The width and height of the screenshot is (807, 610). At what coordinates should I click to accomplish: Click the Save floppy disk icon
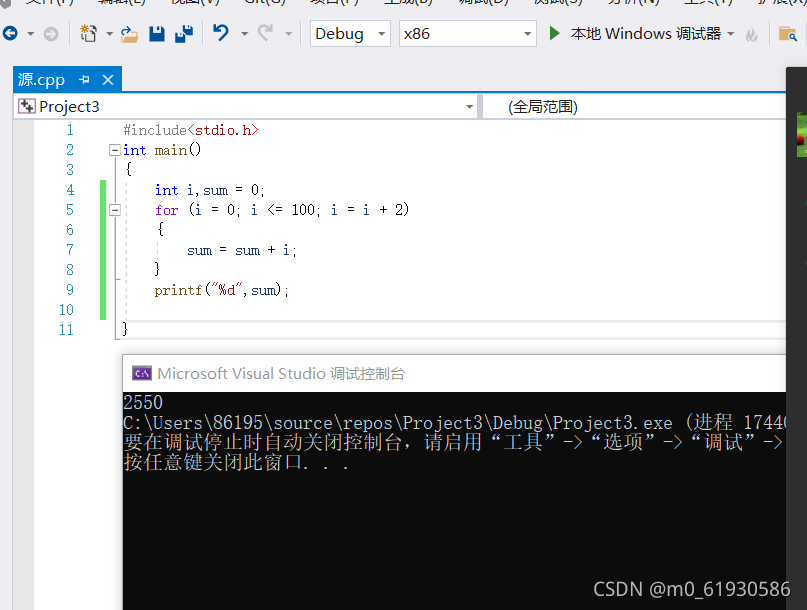[x=157, y=34]
